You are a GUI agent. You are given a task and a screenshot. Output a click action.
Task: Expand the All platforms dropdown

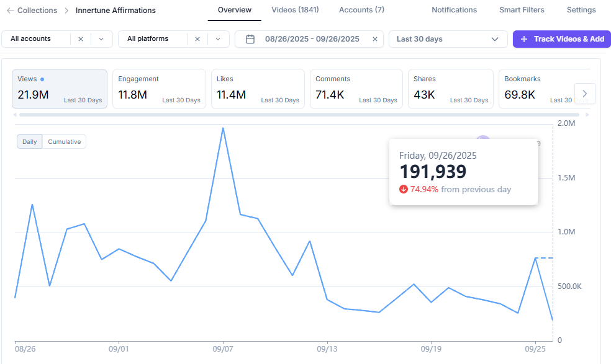pyautogui.click(x=218, y=39)
